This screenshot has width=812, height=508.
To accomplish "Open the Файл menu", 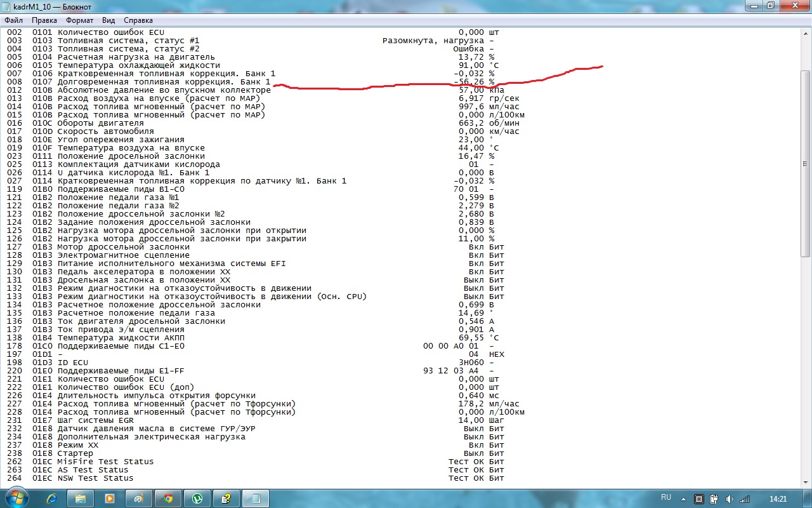I will [13, 20].
